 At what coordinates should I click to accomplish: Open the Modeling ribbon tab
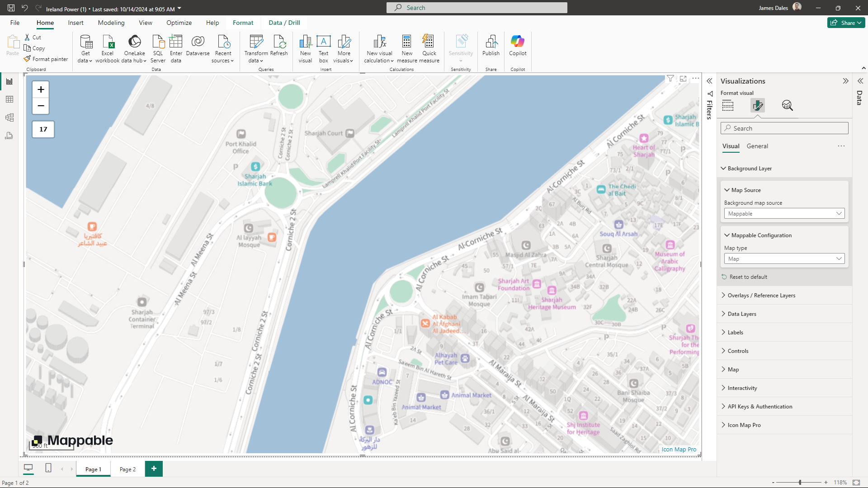coord(111,23)
